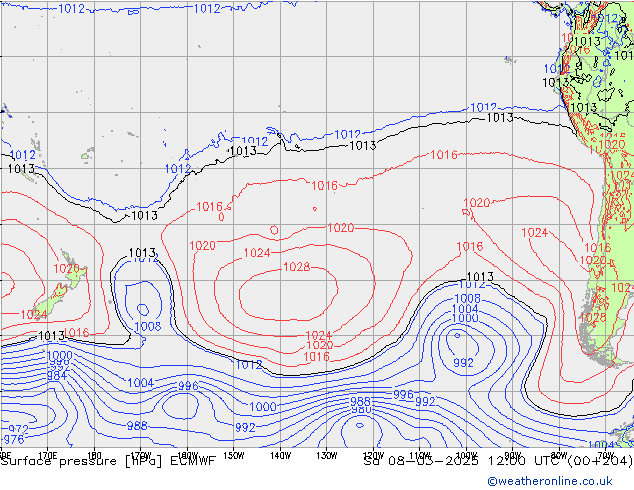Viewport: 634px width, 490px height.
Task: Click the 984 isobar label
Action: click(x=57, y=376)
